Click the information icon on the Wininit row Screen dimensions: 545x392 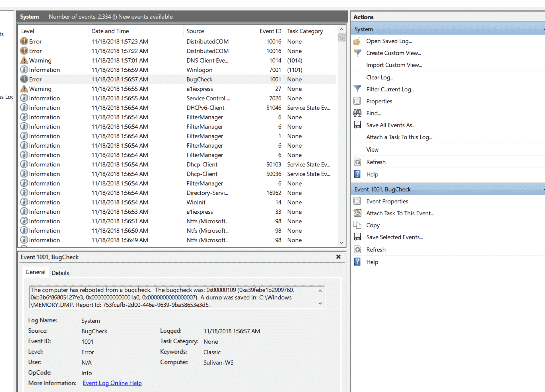tap(24, 202)
